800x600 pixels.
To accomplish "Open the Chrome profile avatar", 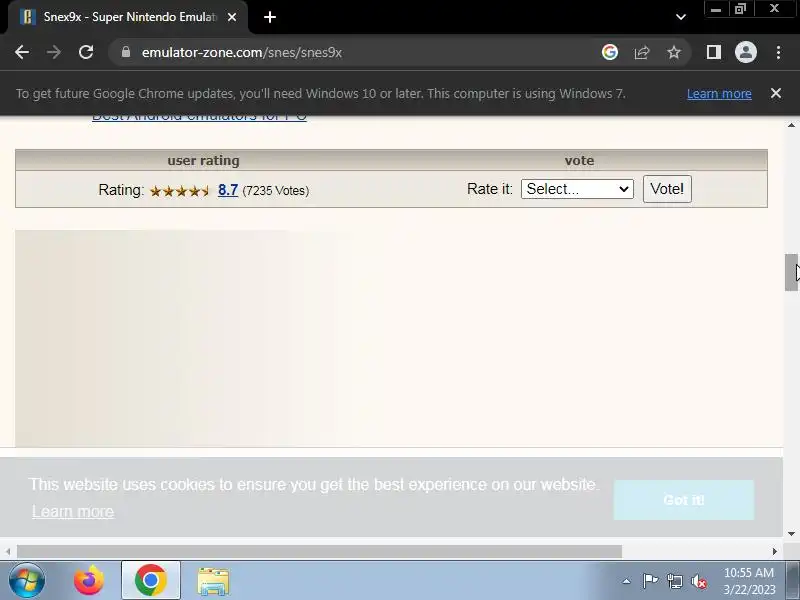I will (x=745, y=52).
